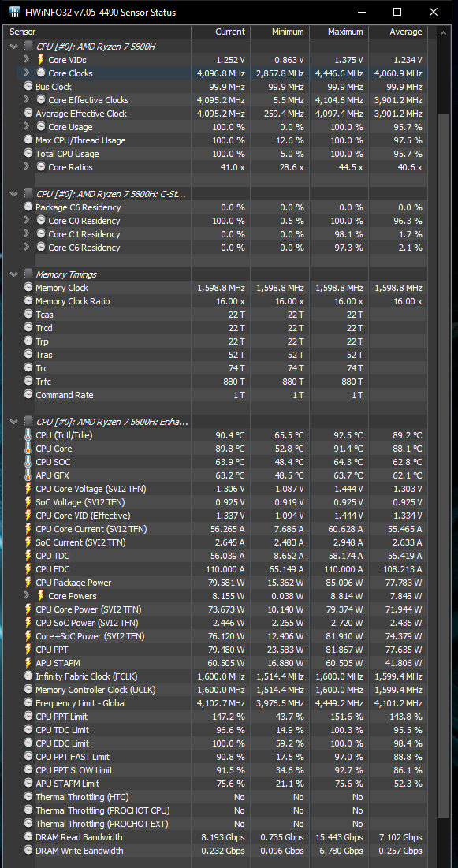Image resolution: width=458 pixels, height=868 pixels.
Task: Click the Minimum column header
Action: (x=280, y=32)
